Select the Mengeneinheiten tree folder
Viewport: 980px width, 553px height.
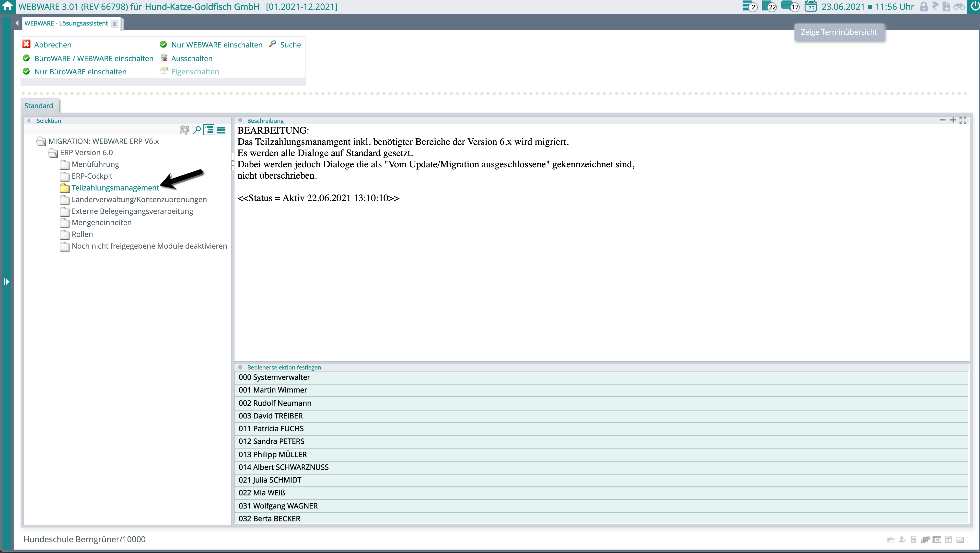(x=102, y=222)
